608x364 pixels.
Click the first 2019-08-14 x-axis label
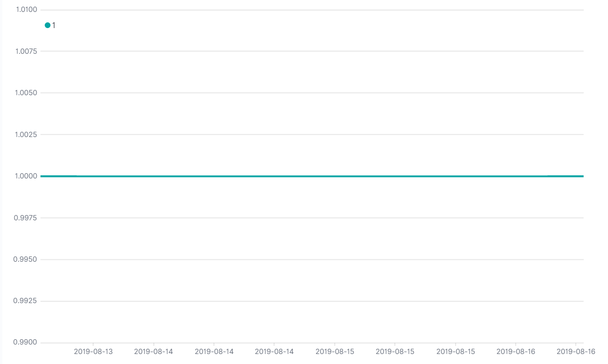[154, 352]
